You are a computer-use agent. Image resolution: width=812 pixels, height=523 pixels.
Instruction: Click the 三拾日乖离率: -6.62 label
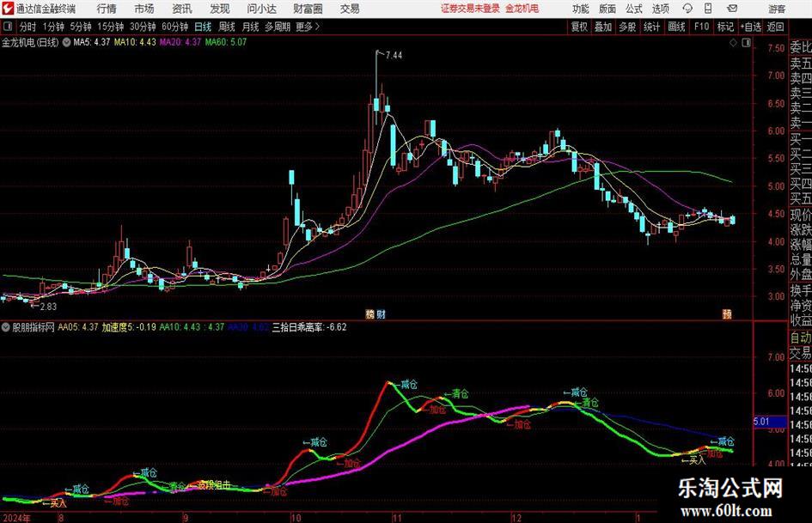pos(309,327)
